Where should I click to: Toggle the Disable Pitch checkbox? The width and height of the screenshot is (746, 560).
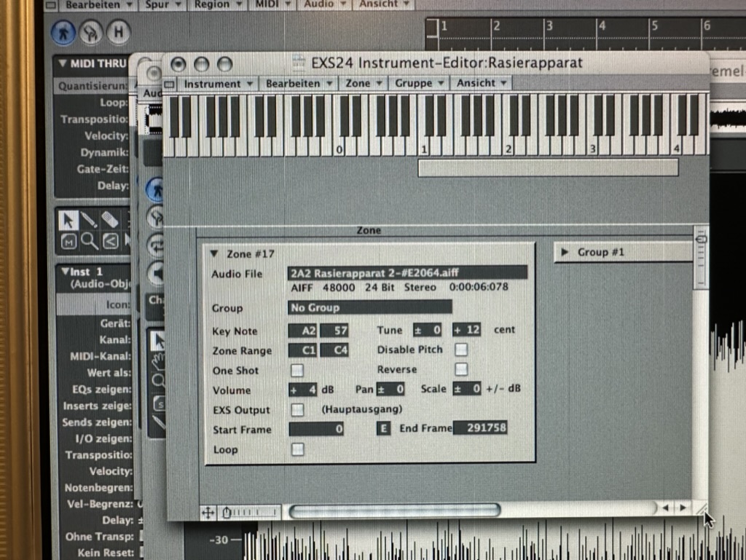[x=461, y=350]
